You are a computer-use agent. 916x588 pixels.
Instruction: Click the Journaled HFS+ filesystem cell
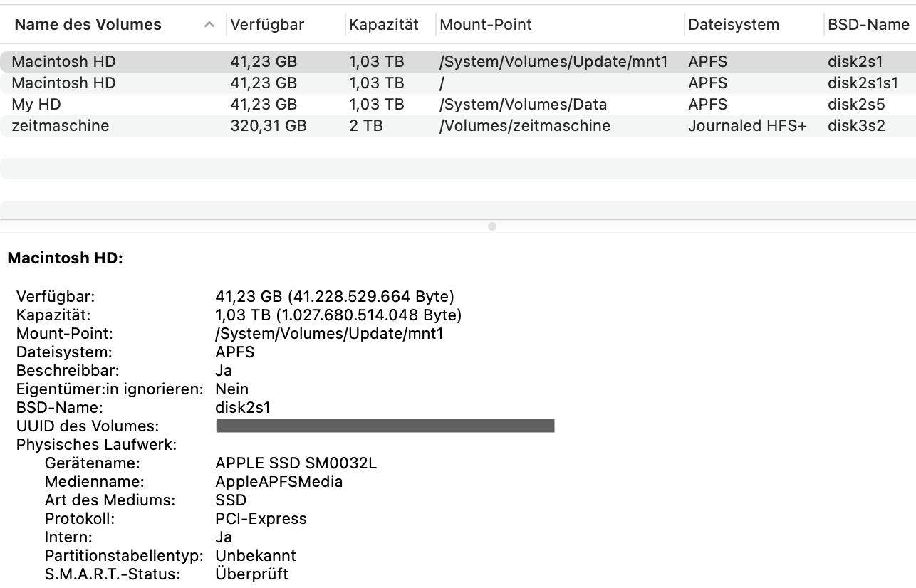pyautogui.click(x=747, y=126)
